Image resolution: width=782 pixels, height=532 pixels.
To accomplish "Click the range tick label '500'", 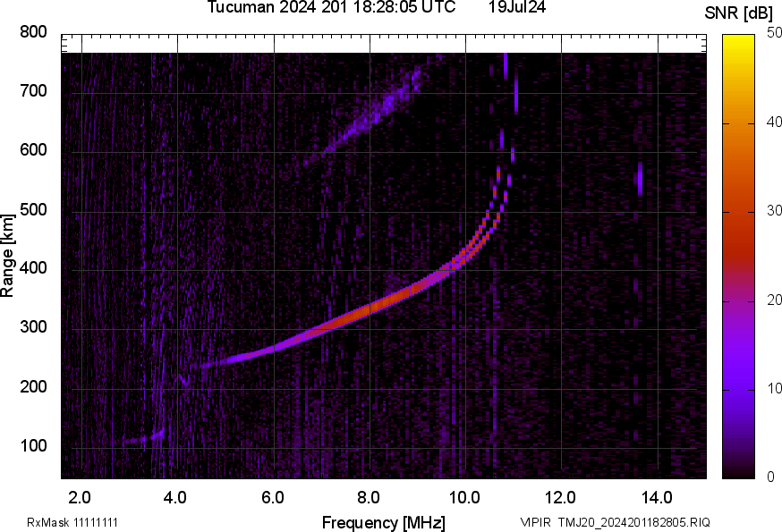I will tap(33, 209).
